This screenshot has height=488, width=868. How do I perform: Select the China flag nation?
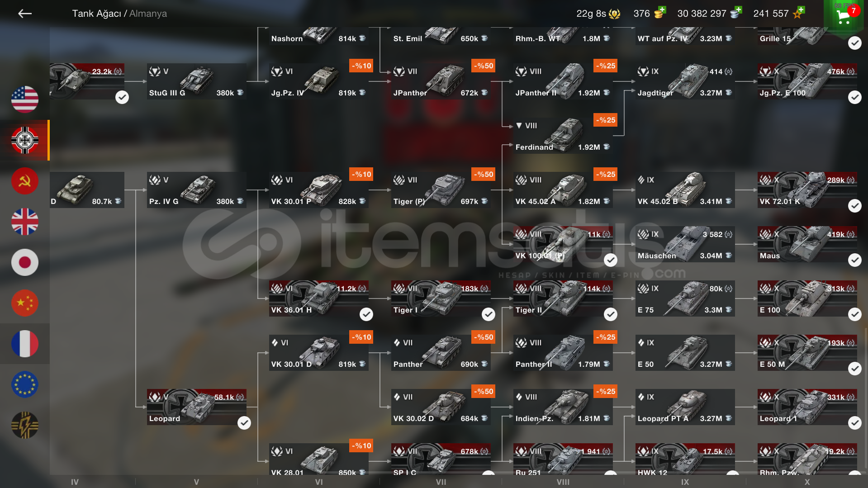[25, 303]
